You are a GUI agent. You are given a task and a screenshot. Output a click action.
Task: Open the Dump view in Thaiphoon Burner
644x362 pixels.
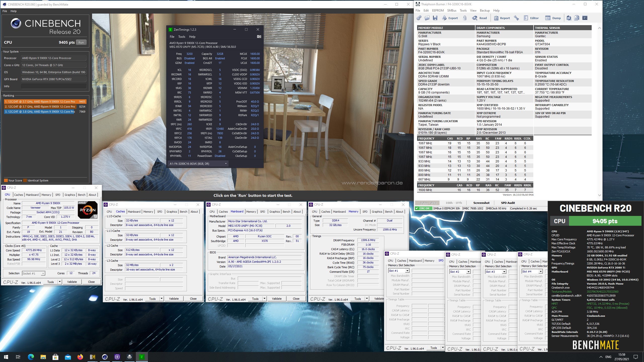coord(553,18)
